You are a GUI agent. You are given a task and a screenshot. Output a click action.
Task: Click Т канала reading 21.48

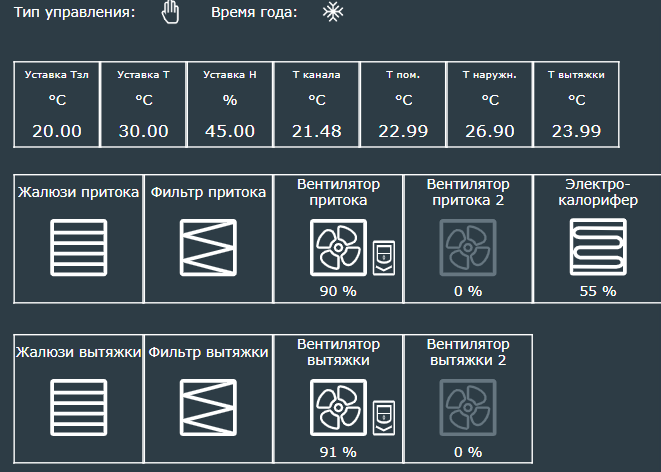[317, 131]
